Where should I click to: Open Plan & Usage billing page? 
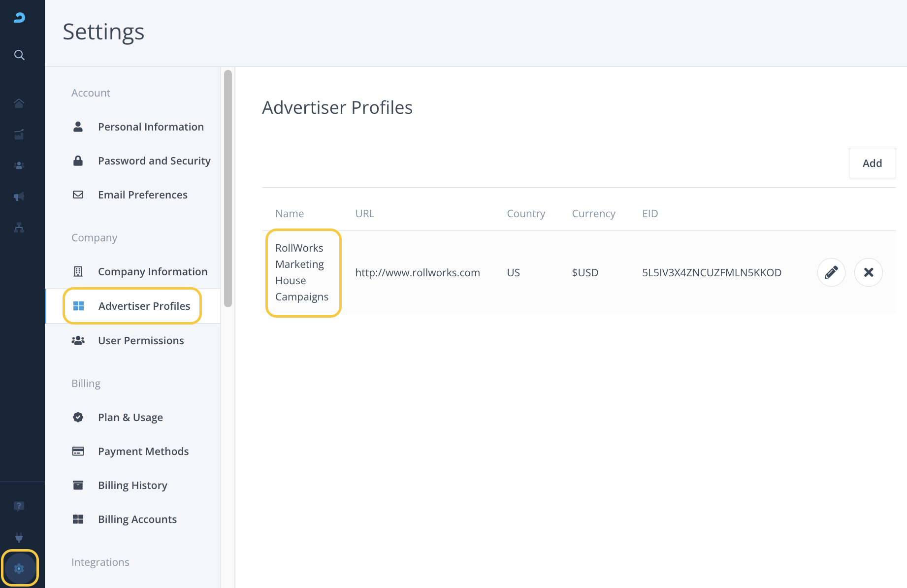pos(130,418)
